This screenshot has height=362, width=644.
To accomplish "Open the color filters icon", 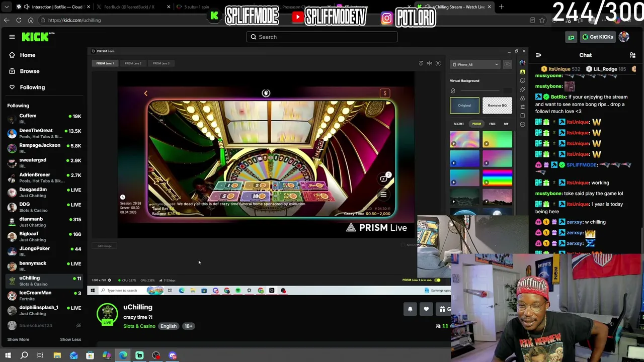I will click(x=522, y=98).
